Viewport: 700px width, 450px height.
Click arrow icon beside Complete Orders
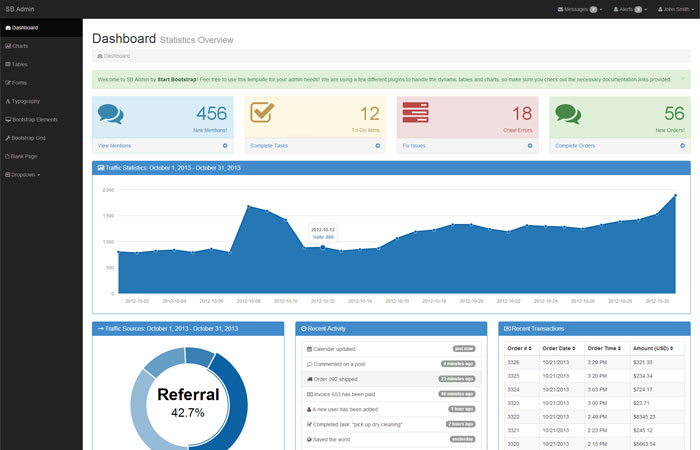[x=683, y=146]
